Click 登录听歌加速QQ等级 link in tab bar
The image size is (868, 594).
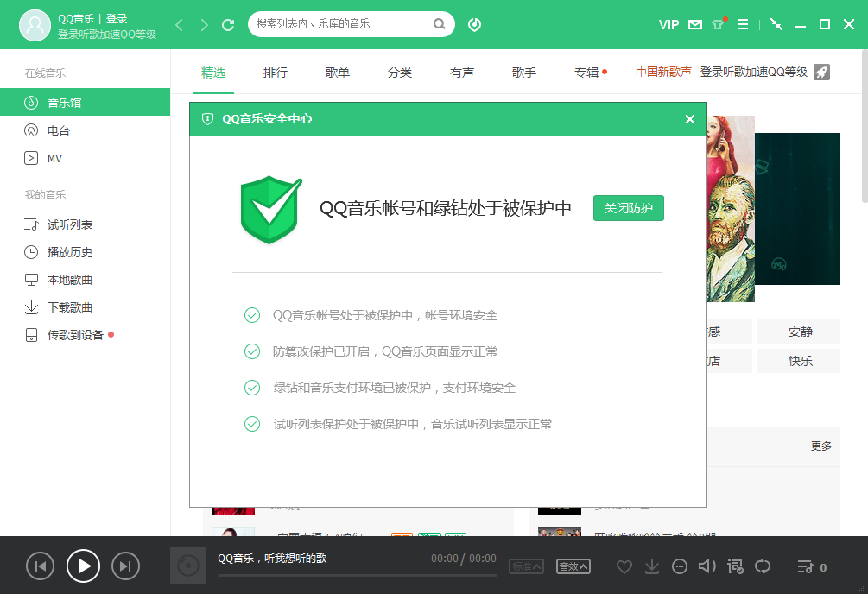753,72
